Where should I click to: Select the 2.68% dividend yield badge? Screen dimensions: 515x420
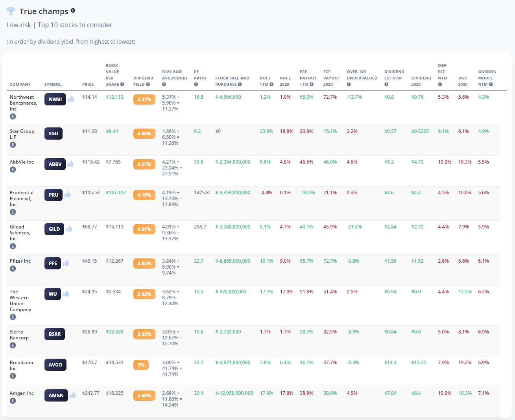point(144,396)
